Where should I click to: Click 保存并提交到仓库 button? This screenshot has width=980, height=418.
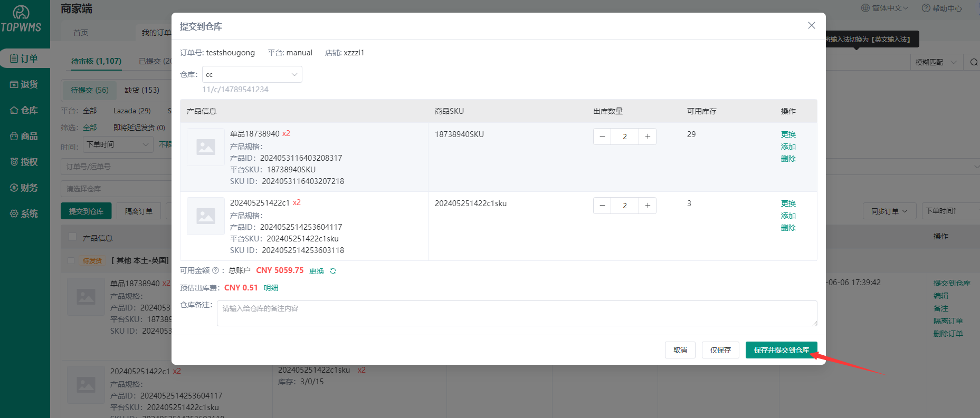coord(781,350)
